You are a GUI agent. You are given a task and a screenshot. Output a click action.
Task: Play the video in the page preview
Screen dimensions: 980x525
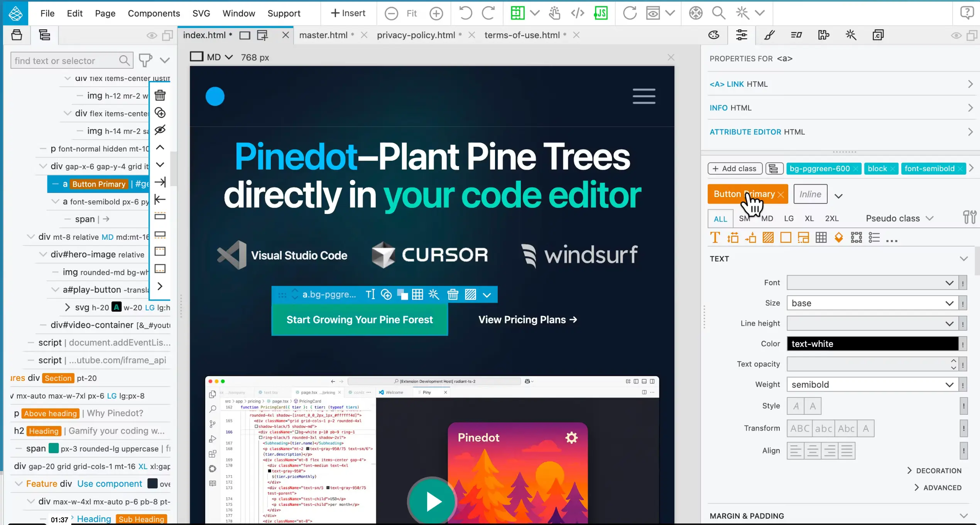click(x=432, y=501)
